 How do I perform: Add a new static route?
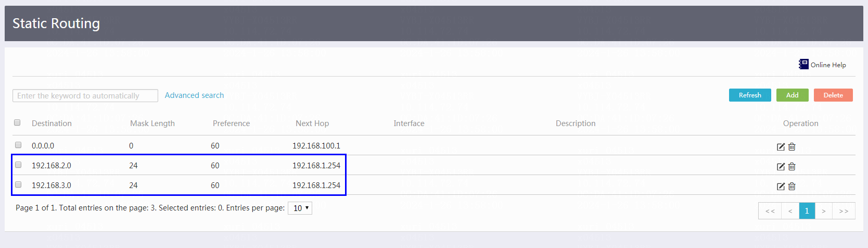pyautogui.click(x=792, y=95)
